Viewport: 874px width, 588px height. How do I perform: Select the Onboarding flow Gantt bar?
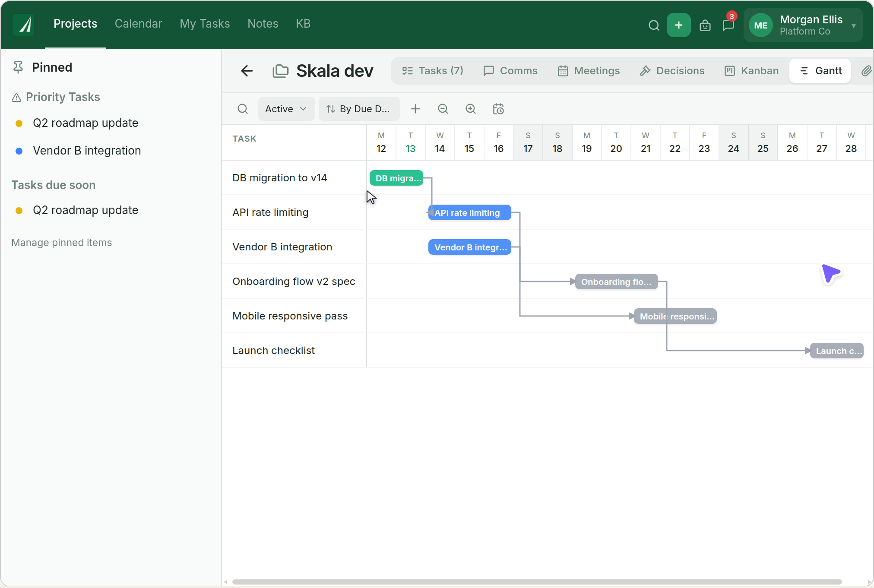tap(616, 282)
